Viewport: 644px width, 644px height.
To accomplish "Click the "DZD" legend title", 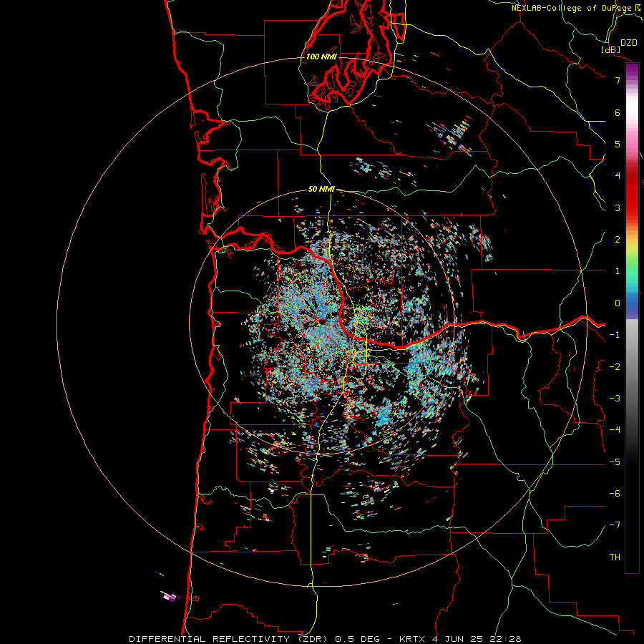I will 628,43.
